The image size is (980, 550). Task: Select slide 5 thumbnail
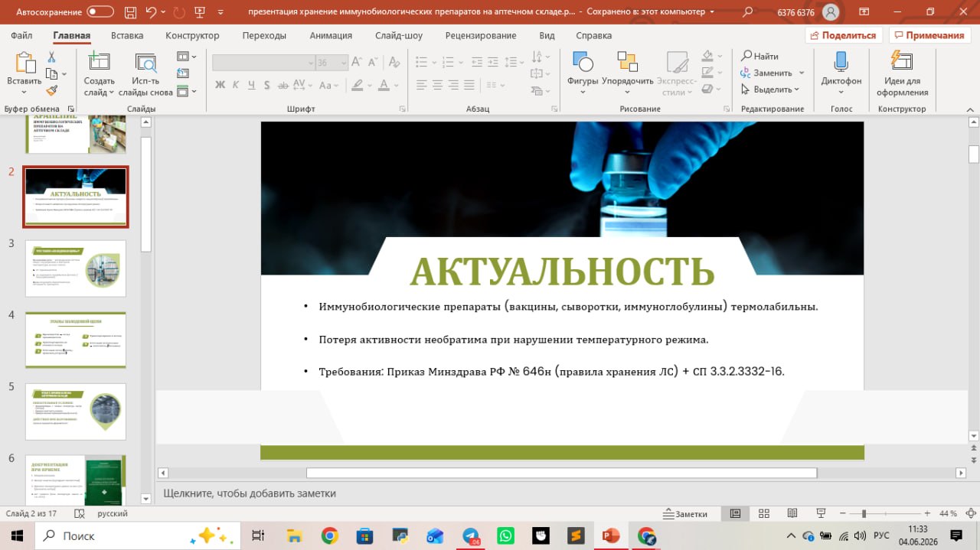(76, 412)
